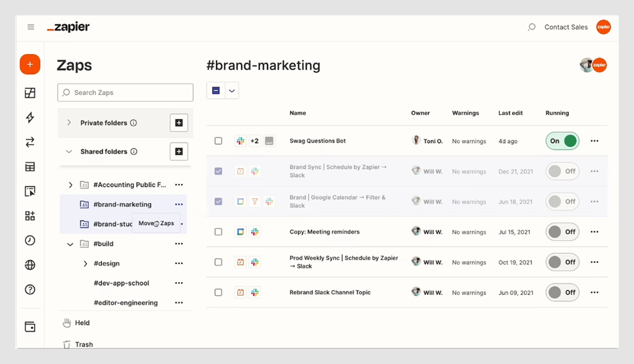Open Interfaces sidebar icon
Image resolution: width=634 pixels, height=364 pixels.
click(30, 191)
